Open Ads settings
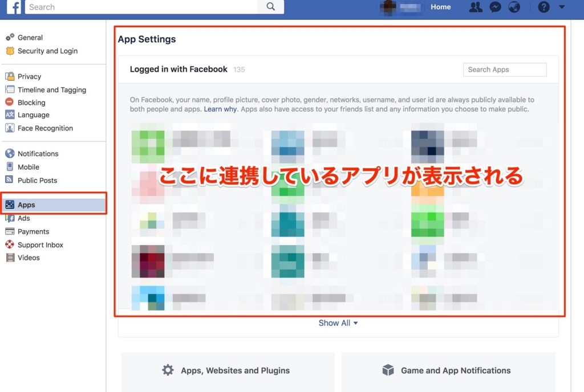This screenshot has width=584, height=392. [x=23, y=218]
